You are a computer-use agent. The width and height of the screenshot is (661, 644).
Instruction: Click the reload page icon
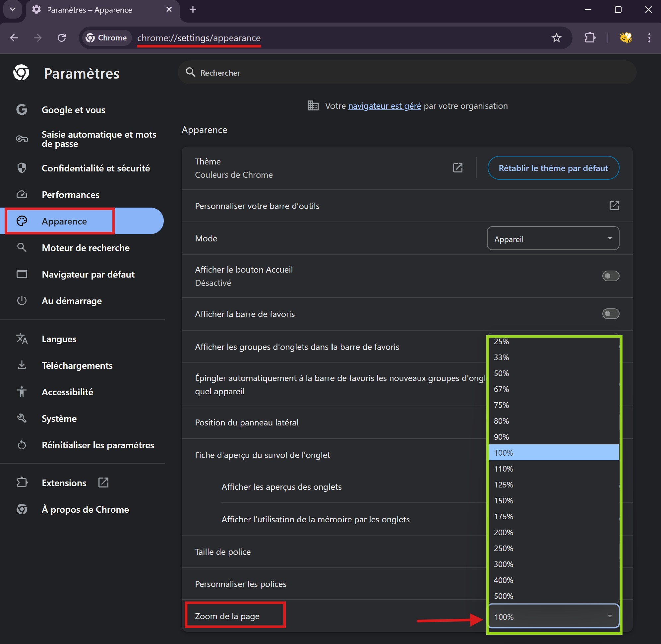[62, 38]
